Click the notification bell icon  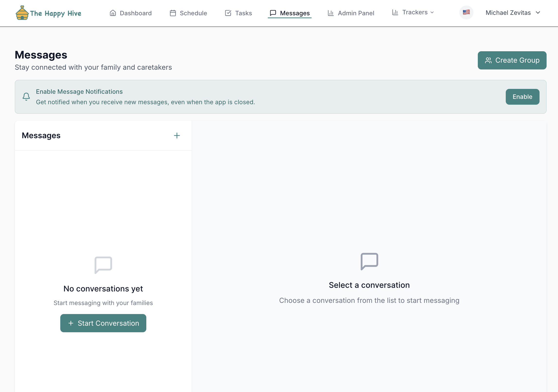(x=26, y=97)
